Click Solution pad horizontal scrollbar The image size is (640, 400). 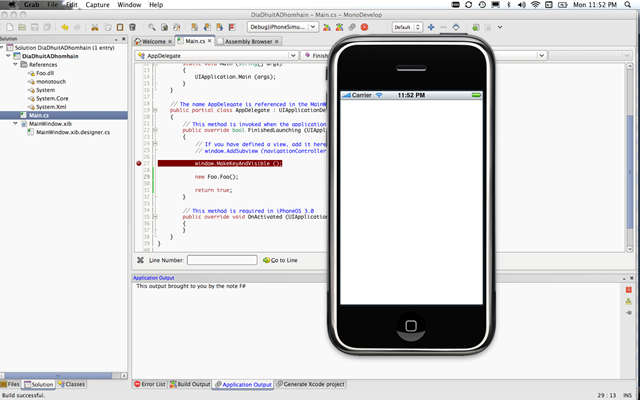(x=57, y=376)
